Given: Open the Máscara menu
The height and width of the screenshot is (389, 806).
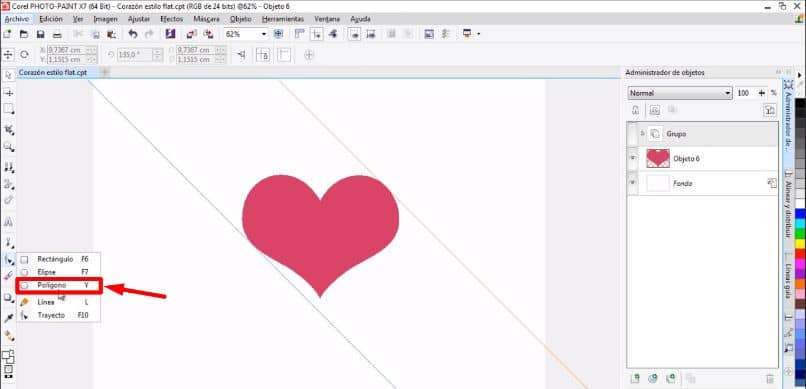Looking at the screenshot, I should [x=207, y=19].
